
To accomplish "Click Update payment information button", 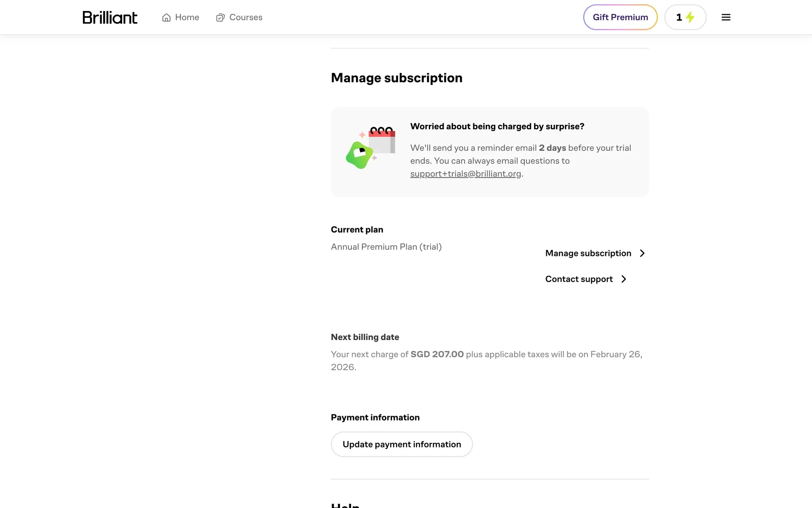I will (402, 444).
